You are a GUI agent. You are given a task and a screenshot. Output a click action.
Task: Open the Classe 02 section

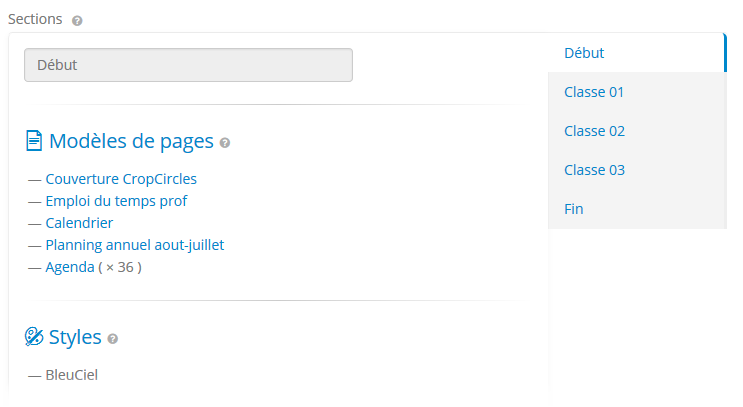click(x=636, y=131)
